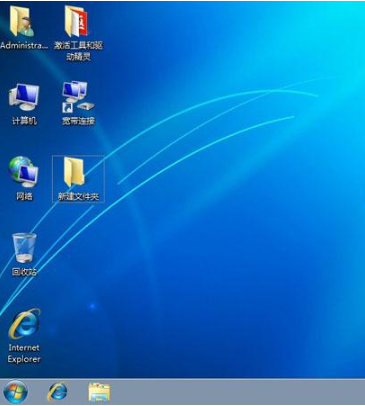Click the 激活工具和驱动精灵 label text

(78, 51)
